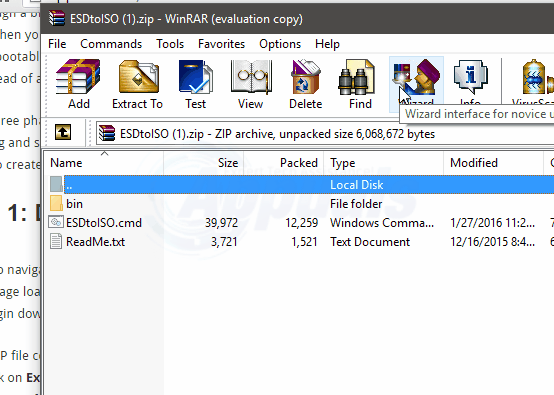Click the archive path address field

325,134
